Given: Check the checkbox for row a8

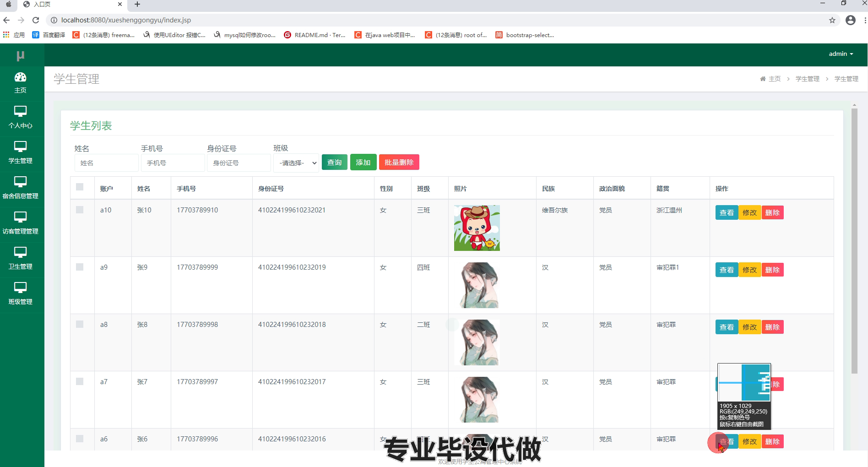Looking at the screenshot, I should [80, 324].
